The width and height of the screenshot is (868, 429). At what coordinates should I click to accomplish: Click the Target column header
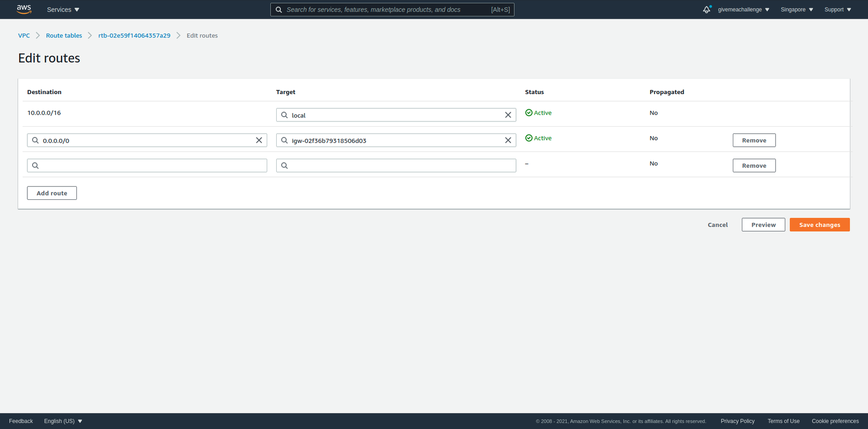click(x=286, y=92)
